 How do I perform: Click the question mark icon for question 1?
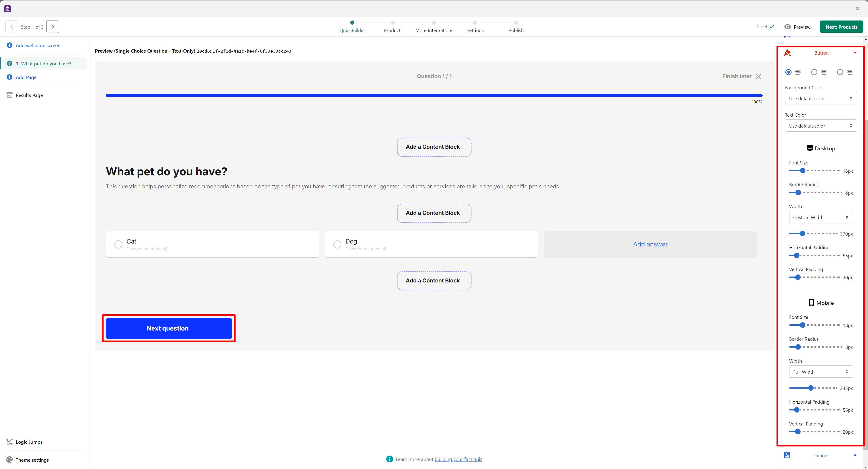point(9,63)
